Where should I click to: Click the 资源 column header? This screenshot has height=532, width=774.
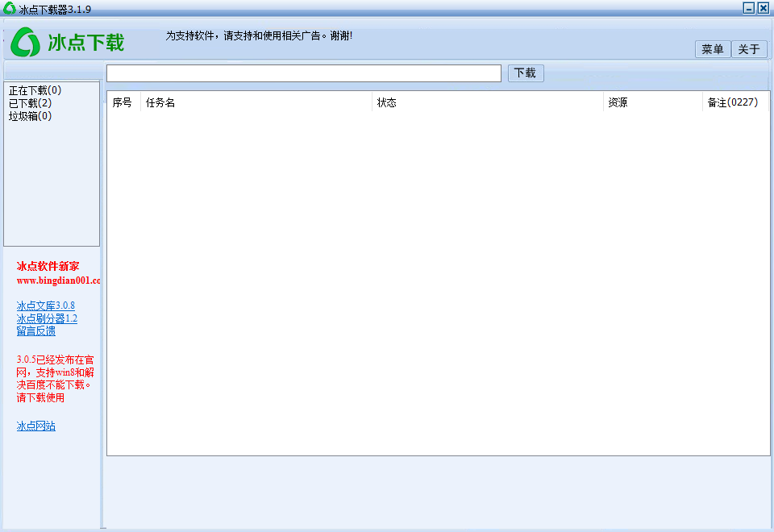[x=652, y=102]
